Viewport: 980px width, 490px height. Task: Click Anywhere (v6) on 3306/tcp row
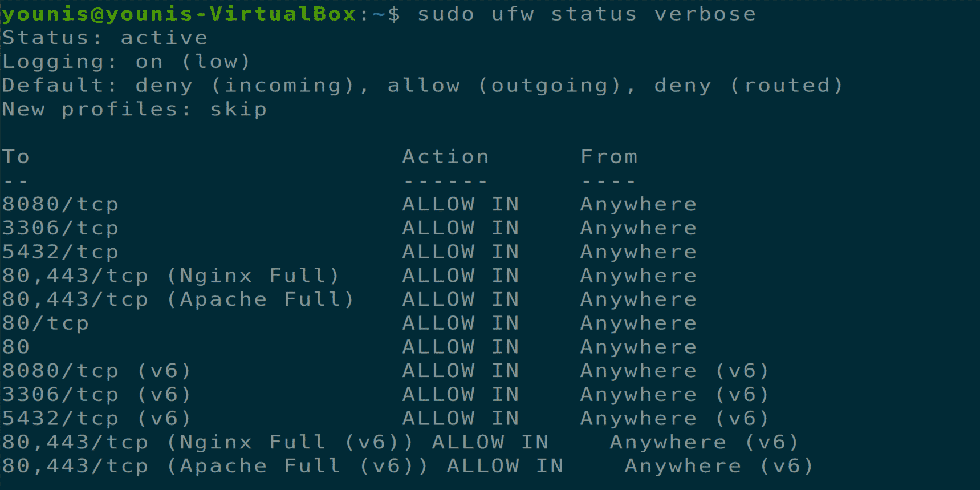pyautogui.click(x=675, y=395)
